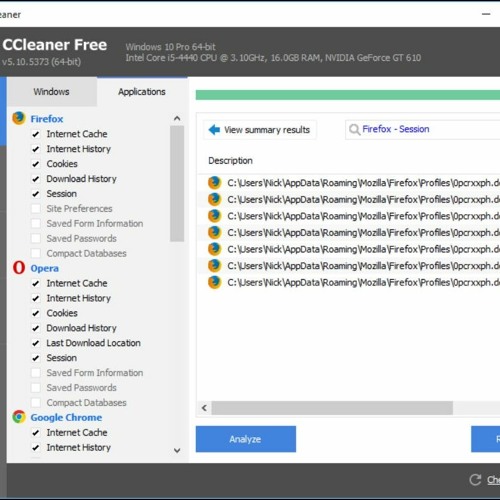Click the Firefox browser icon in the list
Image resolution: width=500 pixels, height=500 pixels.
(x=19, y=118)
